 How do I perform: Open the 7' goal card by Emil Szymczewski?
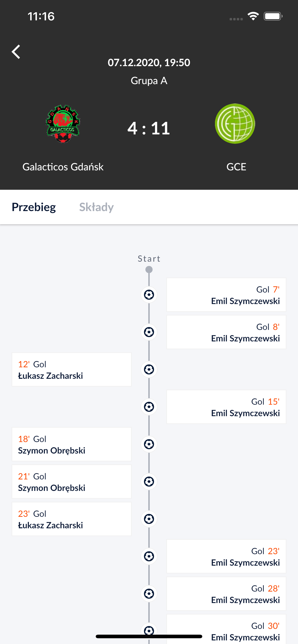[226, 295]
